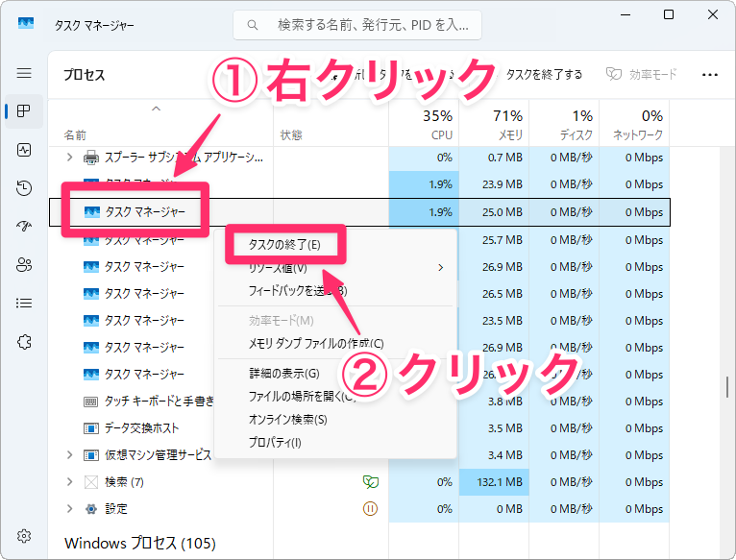Screen dimensions: 736x560
Task: Expand the スプーラー サブシステム process group
Action: (69, 157)
